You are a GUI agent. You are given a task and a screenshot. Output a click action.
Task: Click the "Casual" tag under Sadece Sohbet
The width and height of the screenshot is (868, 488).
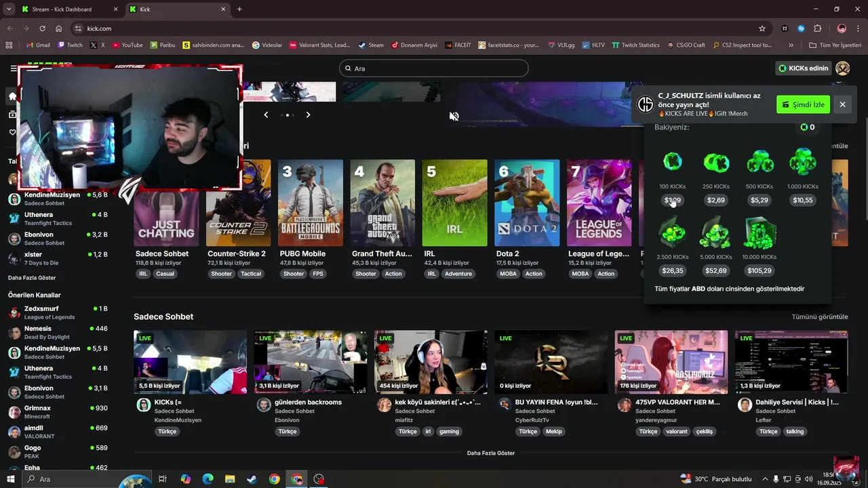point(165,274)
